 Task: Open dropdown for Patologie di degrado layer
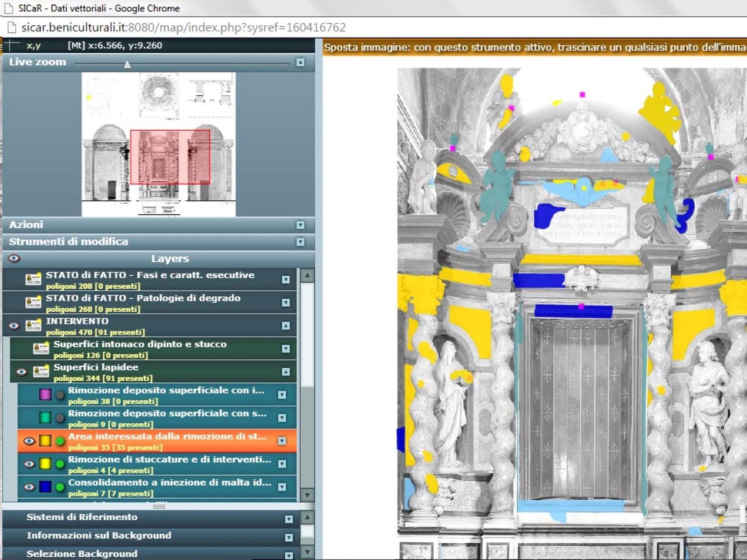pyautogui.click(x=286, y=302)
